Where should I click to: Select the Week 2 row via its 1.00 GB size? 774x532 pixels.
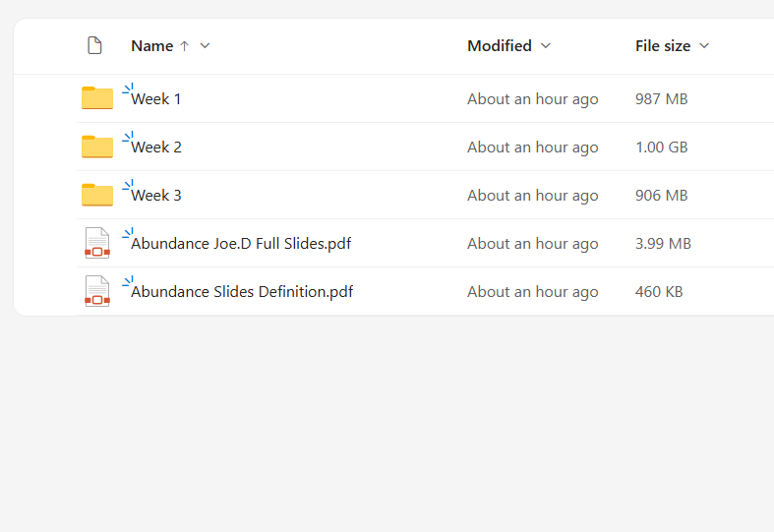pos(662,148)
